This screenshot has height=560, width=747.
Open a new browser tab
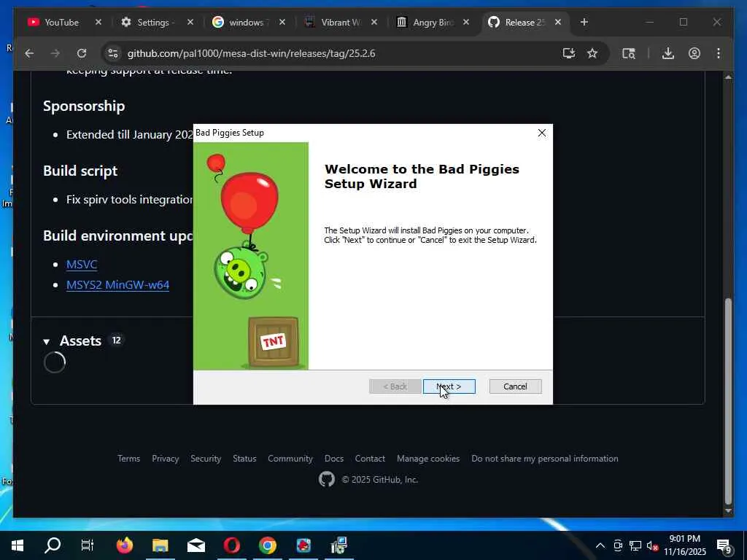tap(584, 23)
